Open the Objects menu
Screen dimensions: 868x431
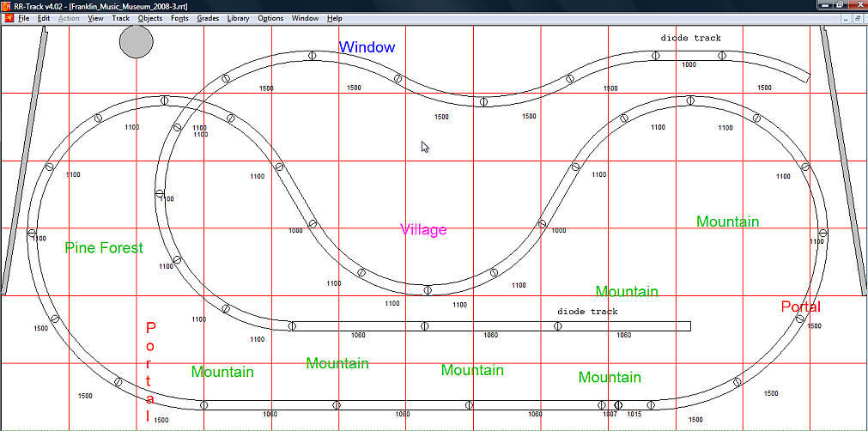150,18
